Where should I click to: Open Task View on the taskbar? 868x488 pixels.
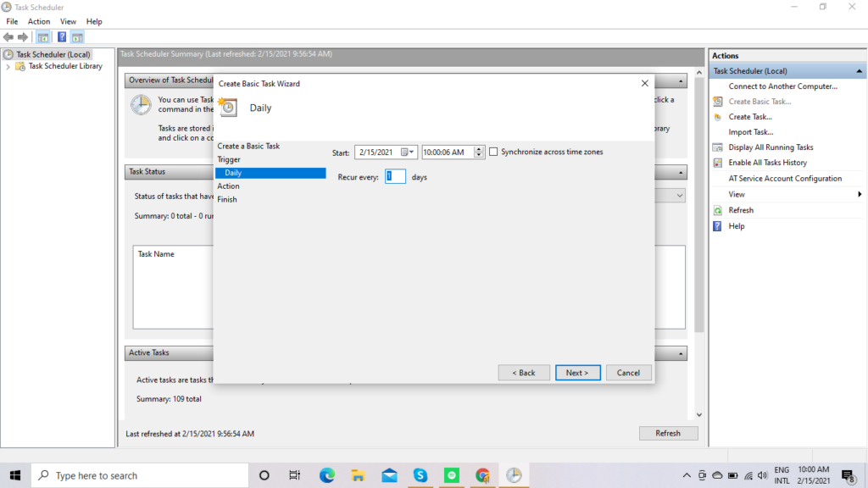coord(294,475)
